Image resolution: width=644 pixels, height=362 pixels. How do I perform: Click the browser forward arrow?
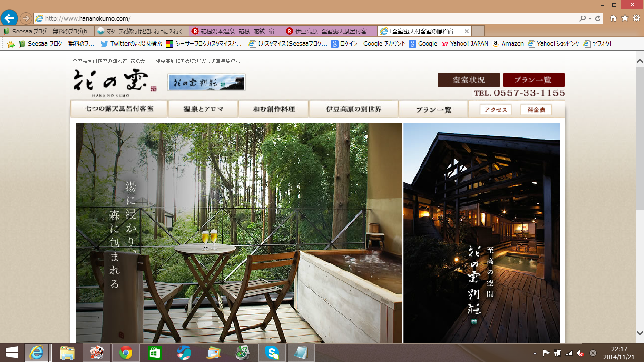click(x=25, y=18)
